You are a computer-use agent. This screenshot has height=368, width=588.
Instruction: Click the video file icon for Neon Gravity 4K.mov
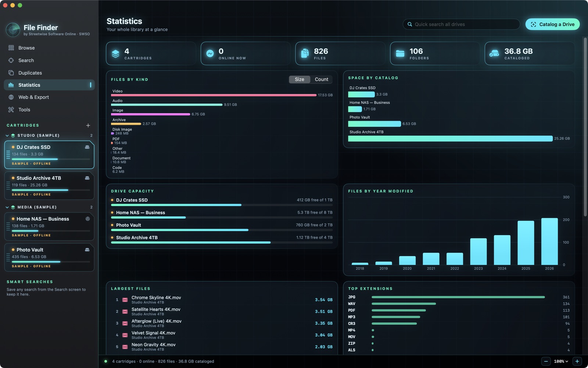pyautogui.click(x=125, y=347)
